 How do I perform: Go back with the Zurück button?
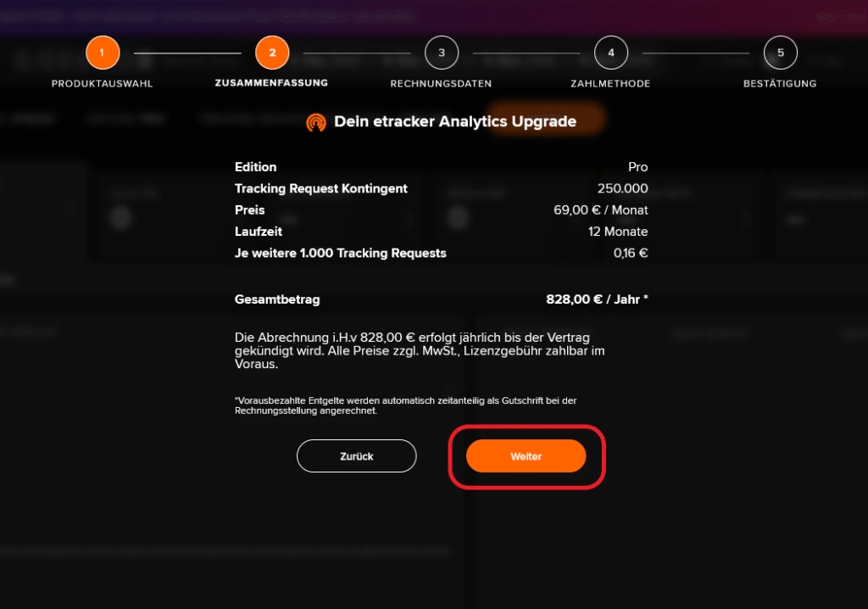pos(357,456)
